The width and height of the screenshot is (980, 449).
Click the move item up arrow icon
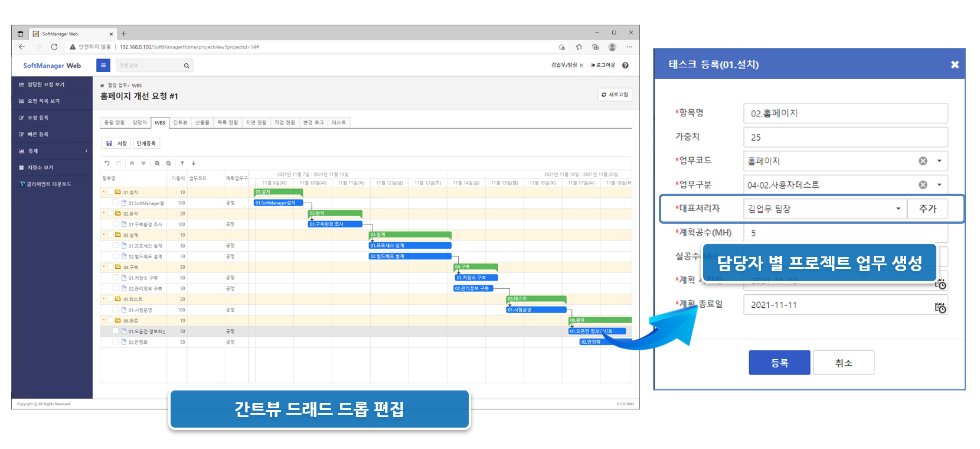(182, 163)
